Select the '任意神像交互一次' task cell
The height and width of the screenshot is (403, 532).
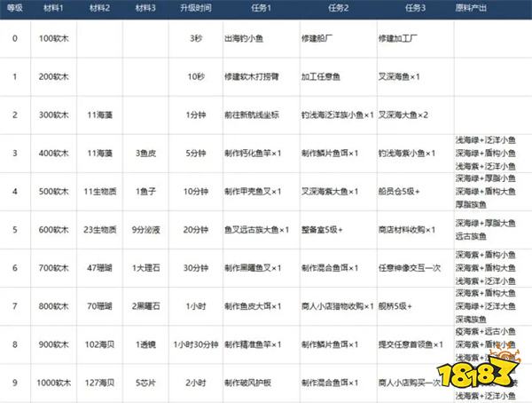410,268
